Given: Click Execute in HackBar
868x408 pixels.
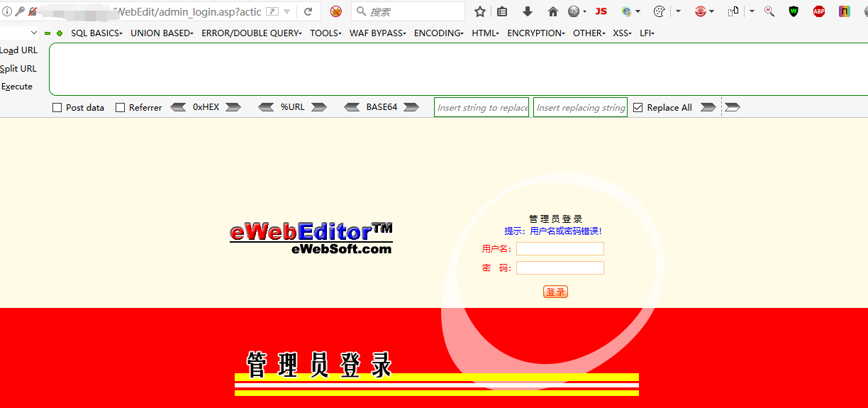Looking at the screenshot, I should pyautogui.click(x=16, y=87).
